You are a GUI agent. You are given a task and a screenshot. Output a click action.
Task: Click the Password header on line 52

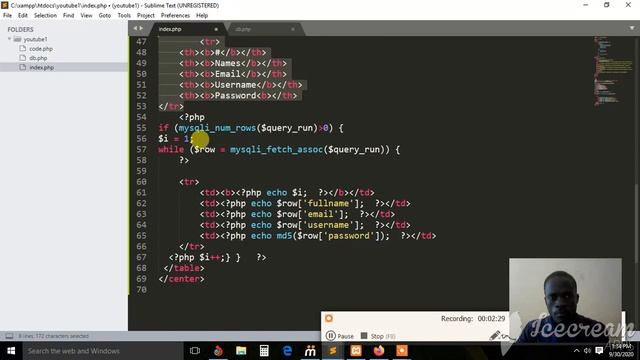[x=235, y=96]
